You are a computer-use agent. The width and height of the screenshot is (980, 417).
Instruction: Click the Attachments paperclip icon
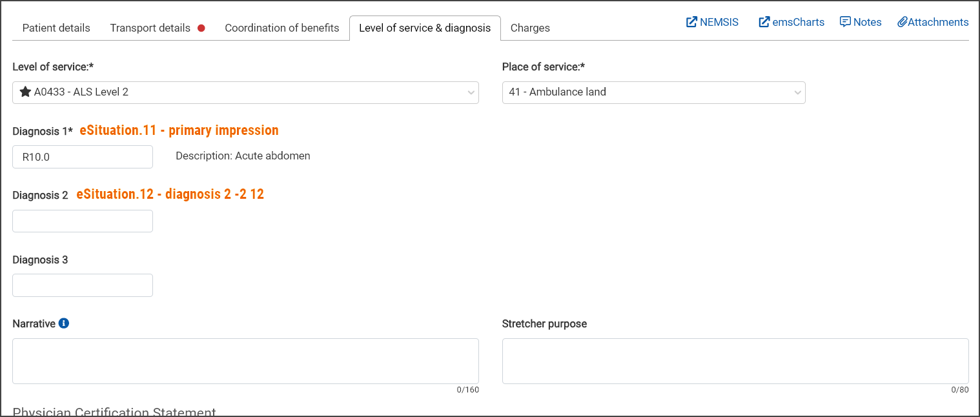[x=903, y=22]
